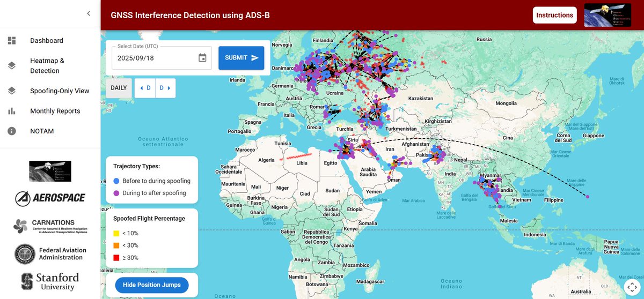Click the date input field 2025/09/18

point(162,58)
